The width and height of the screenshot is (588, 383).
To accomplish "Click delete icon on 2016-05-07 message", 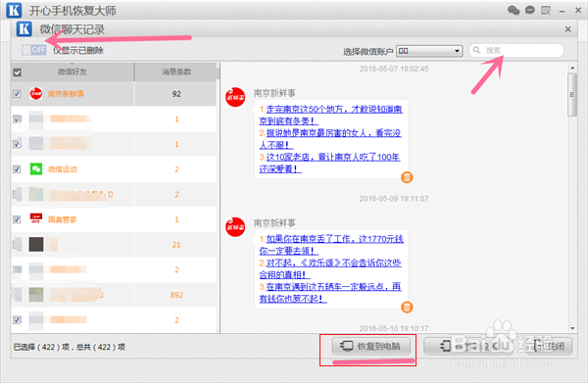I will coord(407,177).
